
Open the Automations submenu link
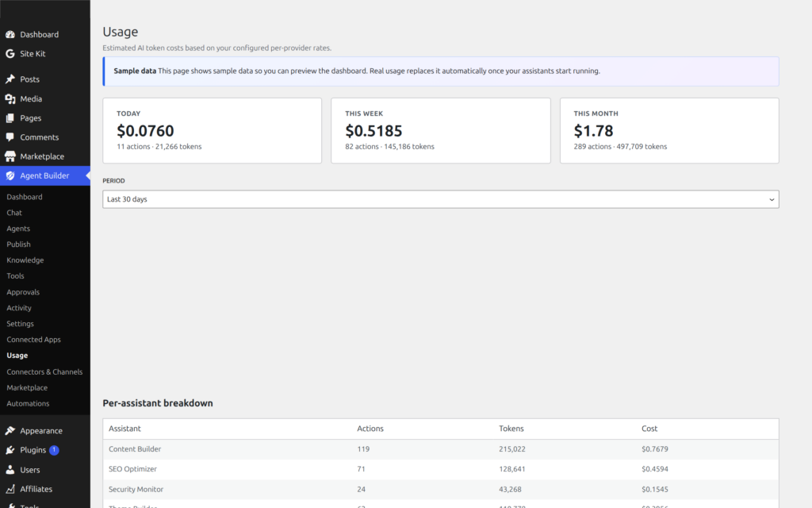pyautogui.click(x=28, y=403)
